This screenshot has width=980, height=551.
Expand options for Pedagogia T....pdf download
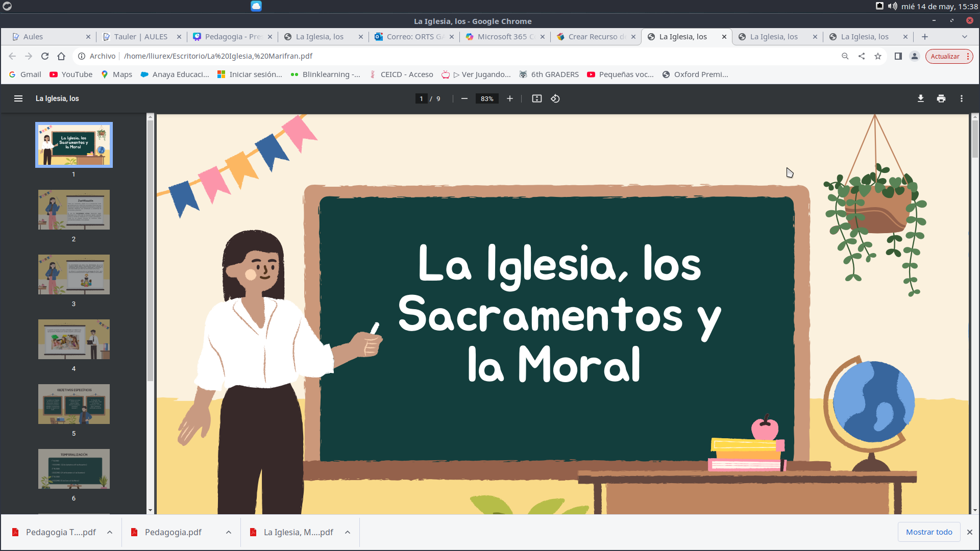pos(110,532)
